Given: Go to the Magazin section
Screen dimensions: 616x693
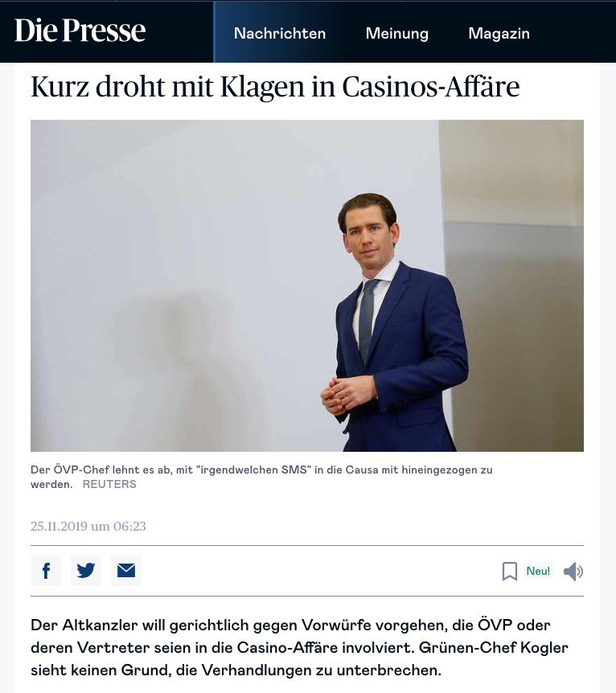Looking at the screenshot, I should point(499,33).
